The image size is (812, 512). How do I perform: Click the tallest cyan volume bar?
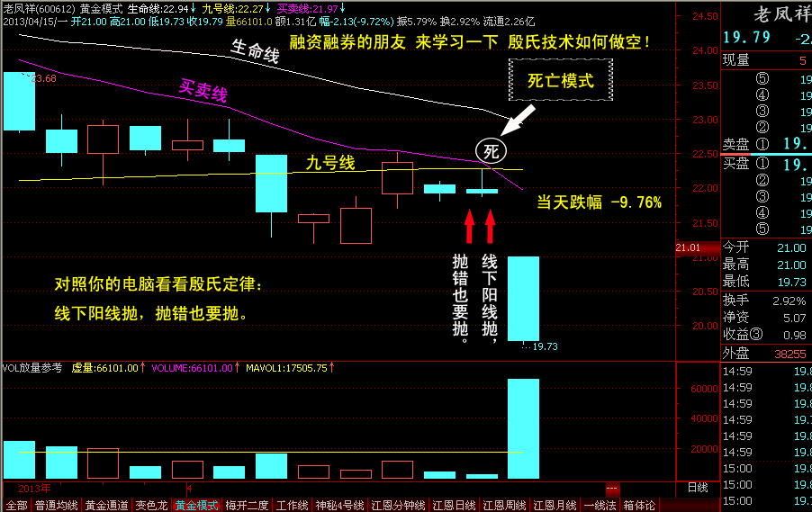[523, 428]
